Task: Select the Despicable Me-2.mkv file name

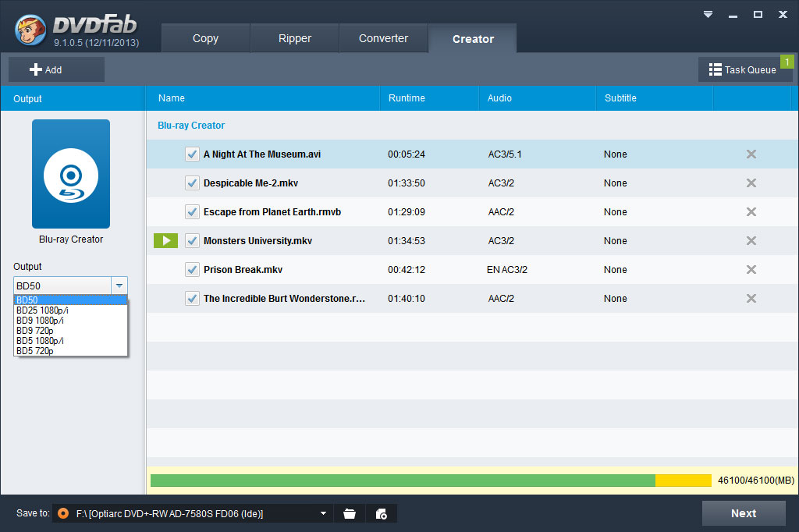Action: click(250, 183)
